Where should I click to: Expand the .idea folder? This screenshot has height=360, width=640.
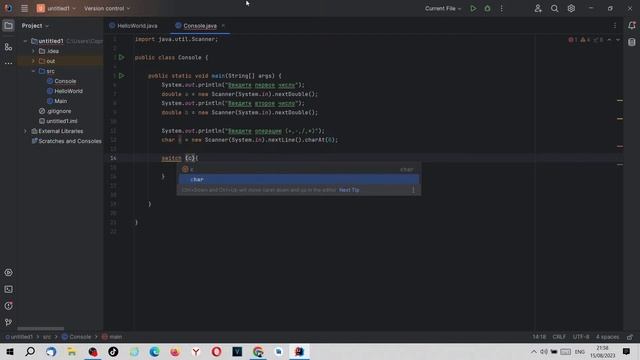[x=33, y=51]
